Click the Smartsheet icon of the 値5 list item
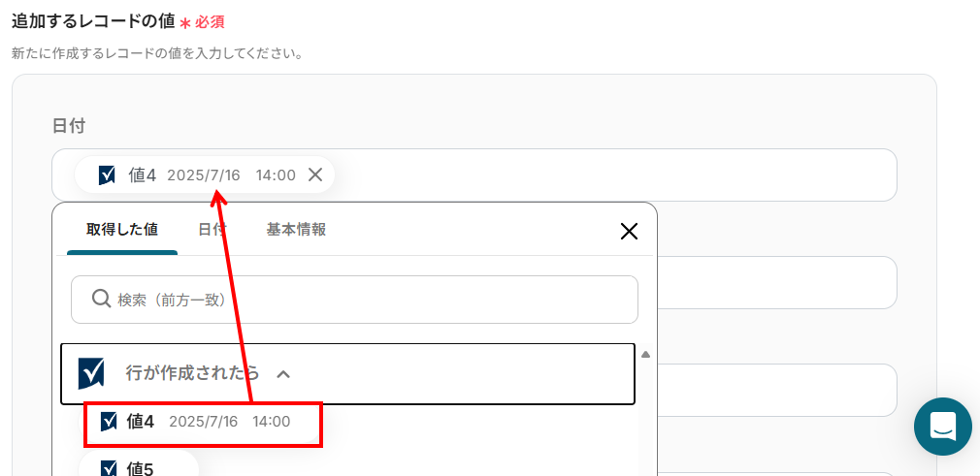The width and height of the screenshot is (980, 476). (x=110, y=469)
